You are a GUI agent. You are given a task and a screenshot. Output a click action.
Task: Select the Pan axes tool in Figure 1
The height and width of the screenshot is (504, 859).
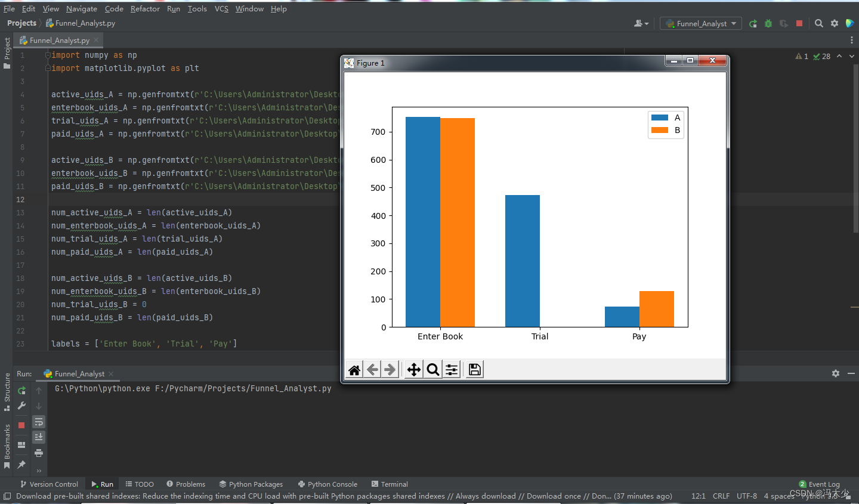tap(414, 370)
